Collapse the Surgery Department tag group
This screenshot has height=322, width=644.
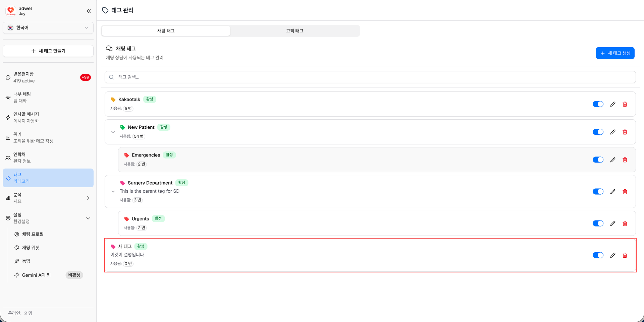pyautogui.click(x=113, y=191)
